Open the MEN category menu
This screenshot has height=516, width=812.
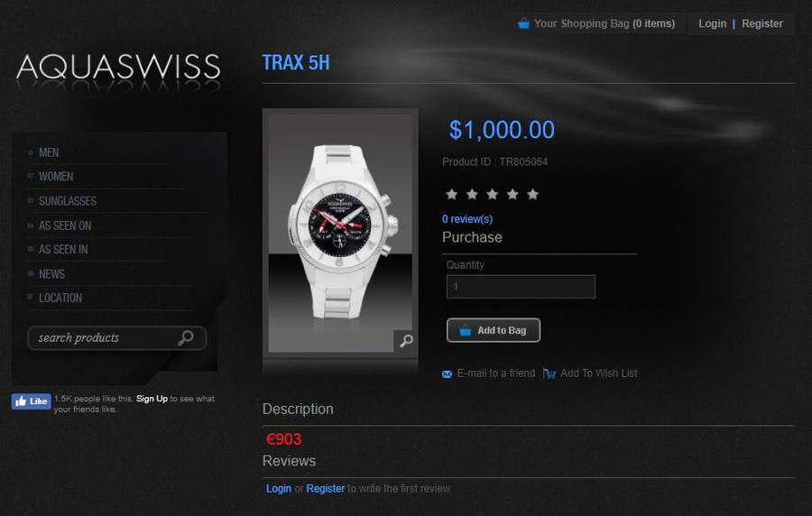(x=49, y=152)
